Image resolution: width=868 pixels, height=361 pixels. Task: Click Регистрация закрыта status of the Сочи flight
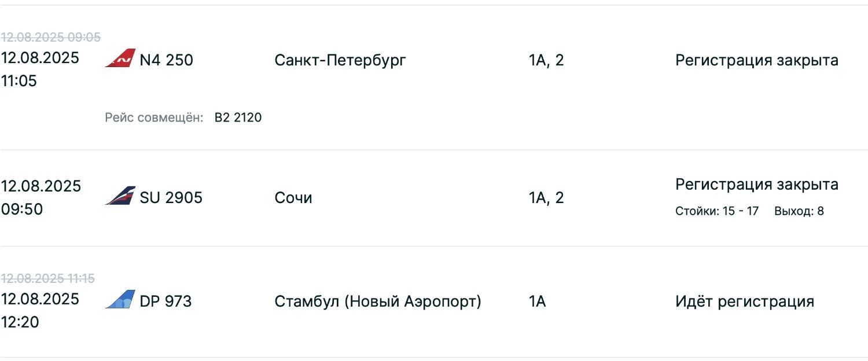click(757, 185)
